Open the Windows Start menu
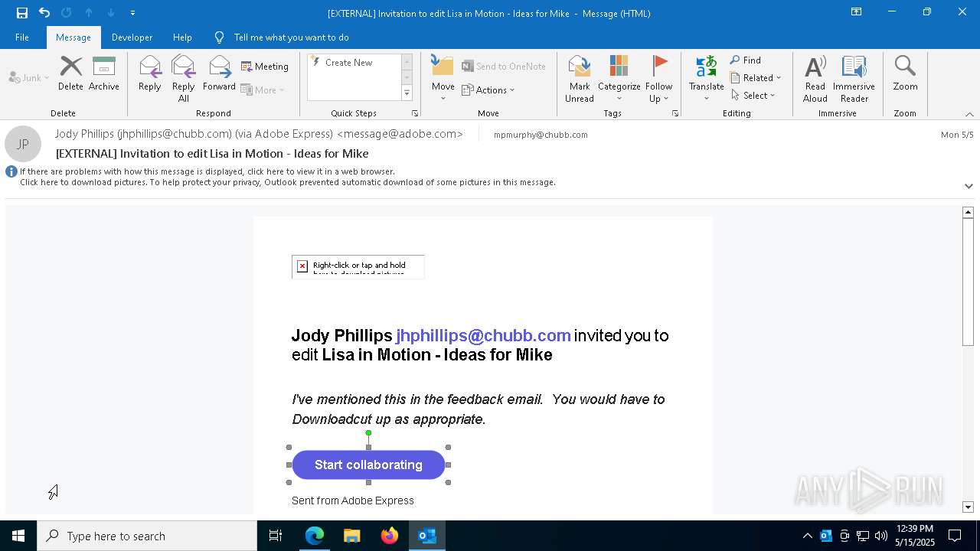980x551 pixels. [18, 536]
